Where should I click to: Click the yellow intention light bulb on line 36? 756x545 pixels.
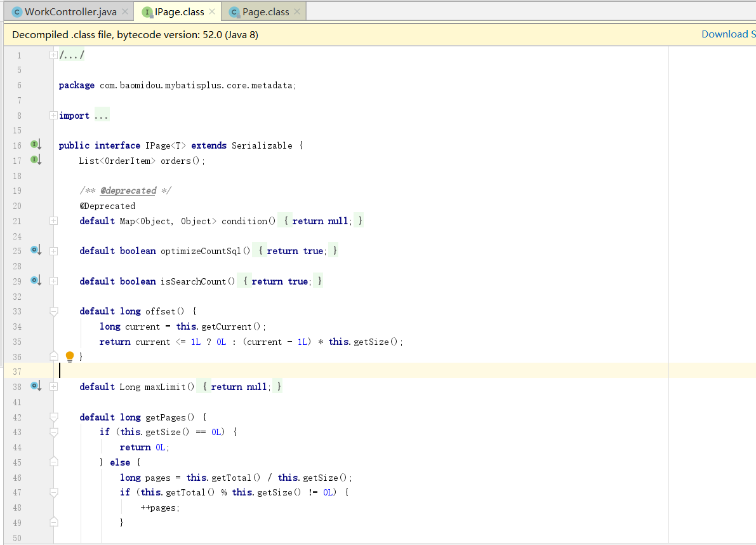pos(69,357)
